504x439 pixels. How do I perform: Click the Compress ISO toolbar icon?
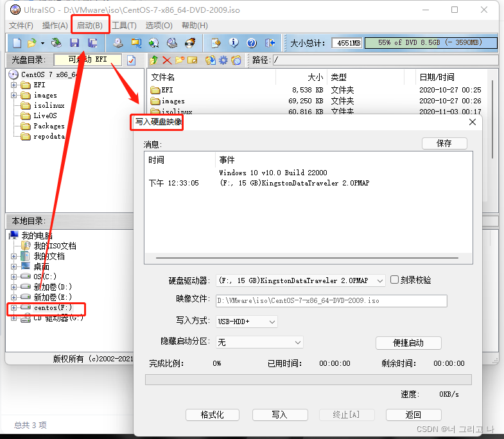(136, 43)
